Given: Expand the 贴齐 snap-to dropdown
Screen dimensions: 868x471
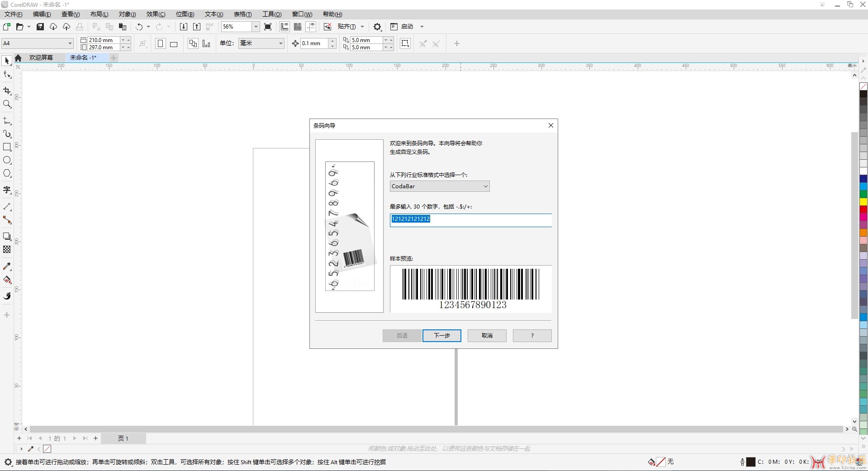Looking at the screenshot, I should point(362,27).
